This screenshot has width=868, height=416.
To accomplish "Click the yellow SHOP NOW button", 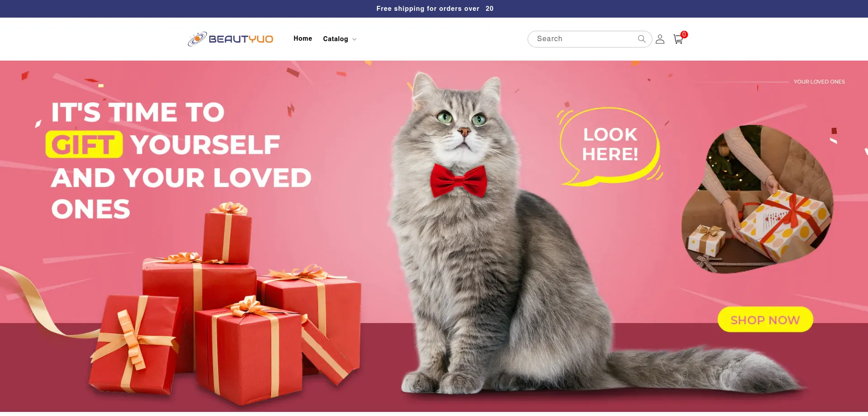I will [x=765, y=320].
